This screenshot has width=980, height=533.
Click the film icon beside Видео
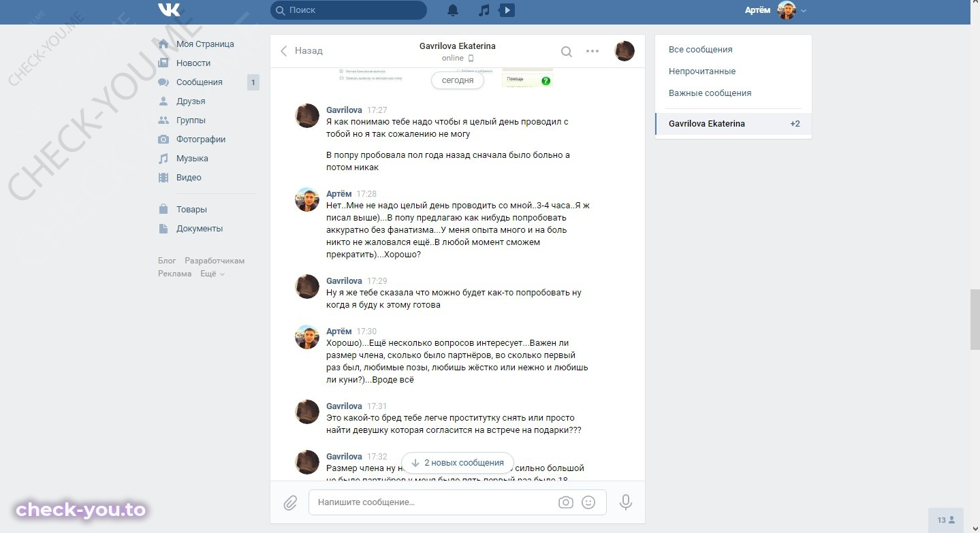point(163,178)
